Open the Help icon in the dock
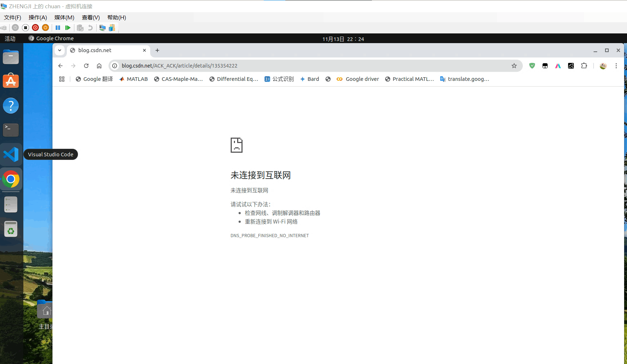The image size is (627, 364). click(11, 106)
